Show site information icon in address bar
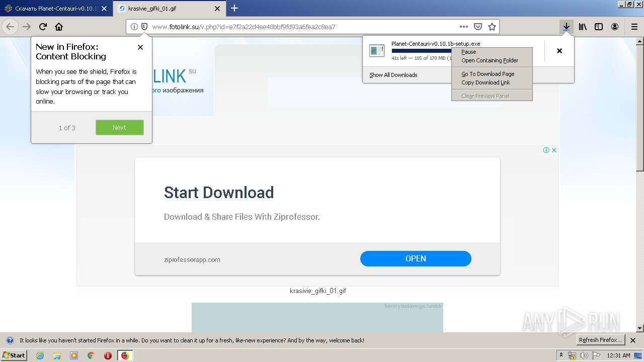The width and height of the screenshot is (644, 362). pos(134,27)
